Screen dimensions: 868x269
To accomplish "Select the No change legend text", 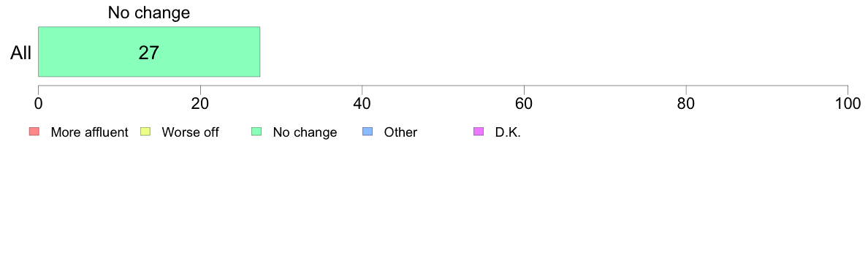I will click(x=305, y=132).
